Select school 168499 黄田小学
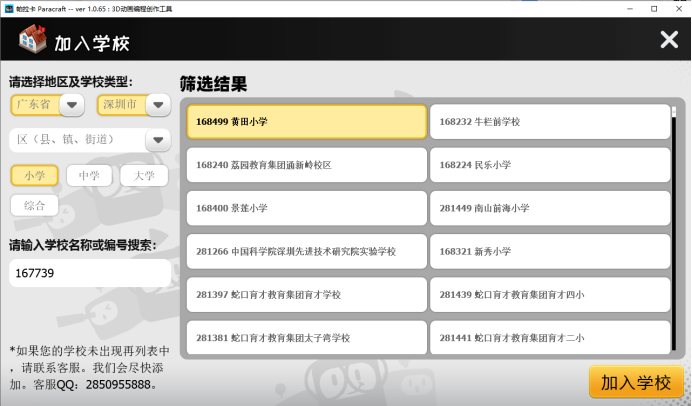The image size is (692, 406). 306,122
